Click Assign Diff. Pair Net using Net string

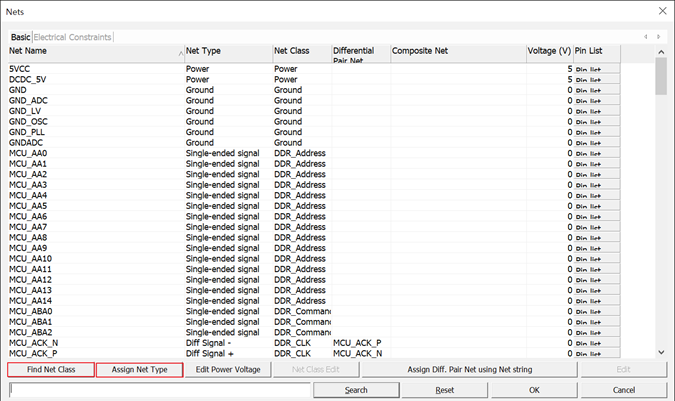pos(471,370)
